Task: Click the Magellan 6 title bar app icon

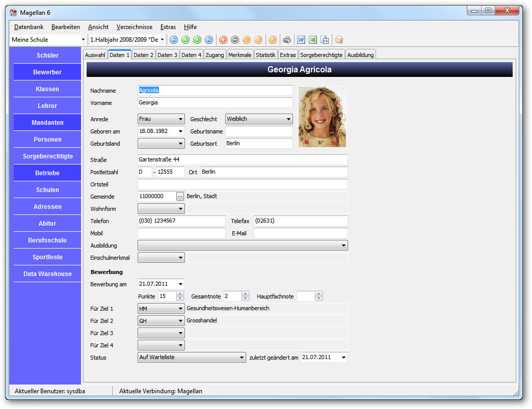Action: point(13,13)
